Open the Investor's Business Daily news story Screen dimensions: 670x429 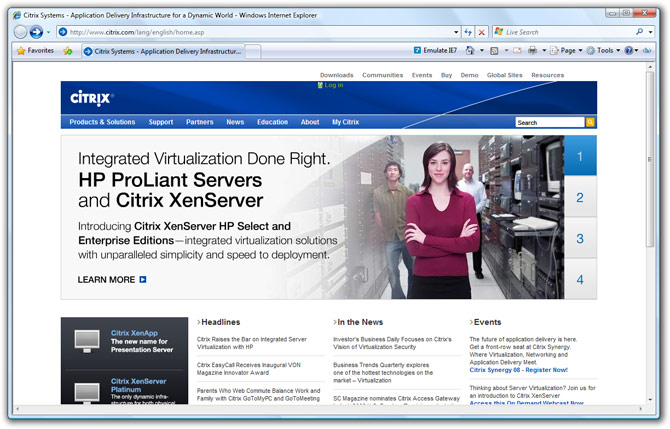click(x=392, y=343)
